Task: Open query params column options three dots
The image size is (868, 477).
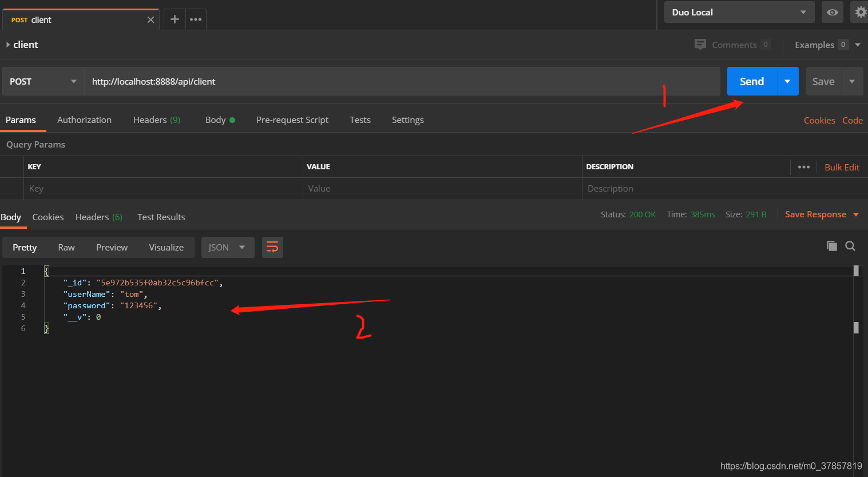Action: click(804, 167)
